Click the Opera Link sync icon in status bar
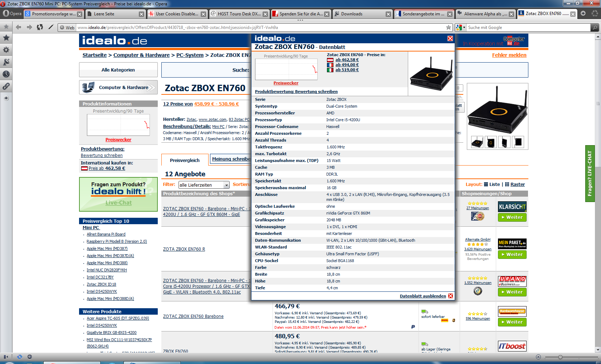Viewport: 601px width, 364px height. [x=19, y=357]
